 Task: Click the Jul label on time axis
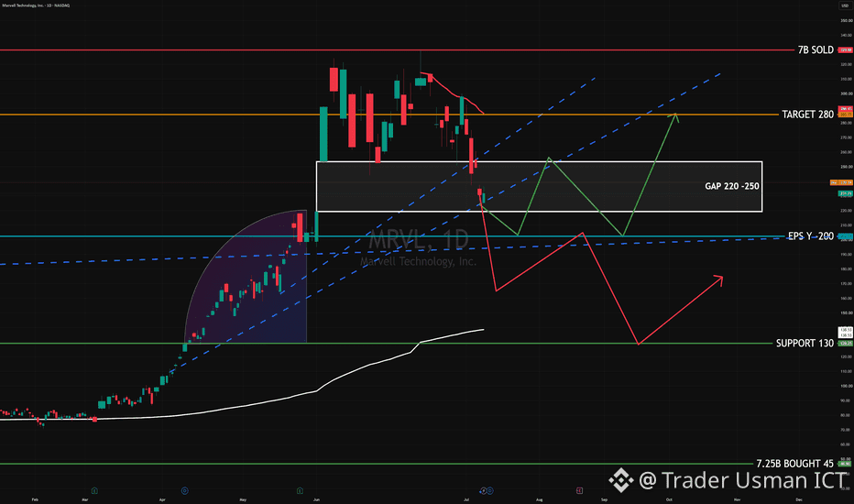466,499
